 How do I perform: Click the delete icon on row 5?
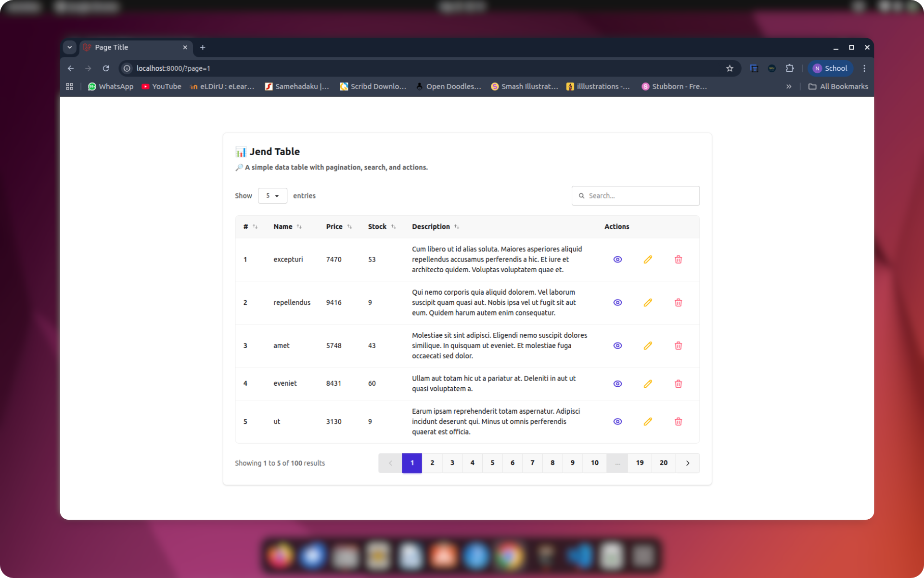[678, 421]
